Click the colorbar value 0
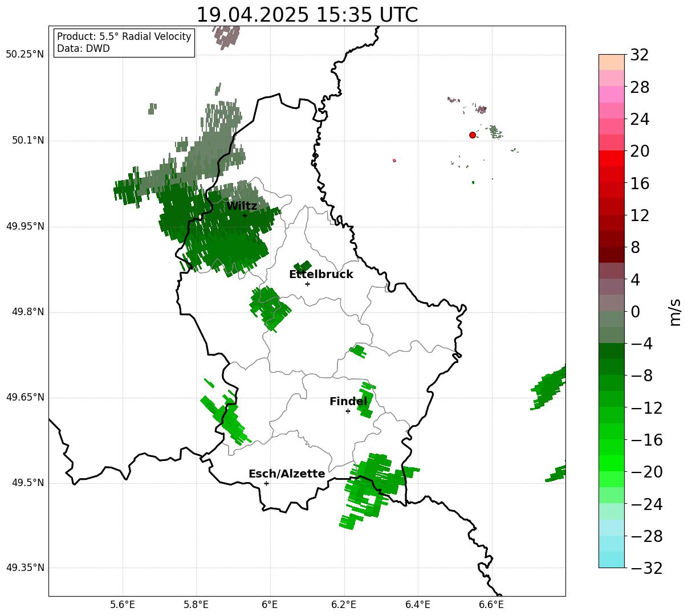688x616 pixels. pos(635,312)
